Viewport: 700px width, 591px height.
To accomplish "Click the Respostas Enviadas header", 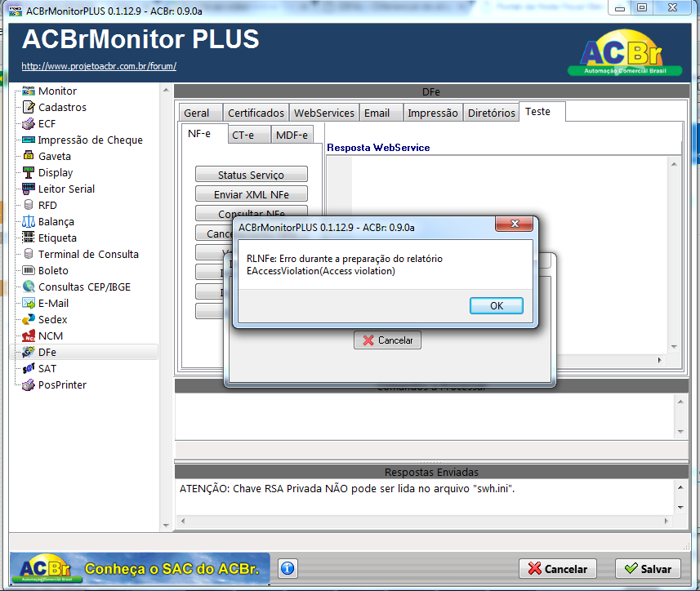I will click(x=431, y=472).
